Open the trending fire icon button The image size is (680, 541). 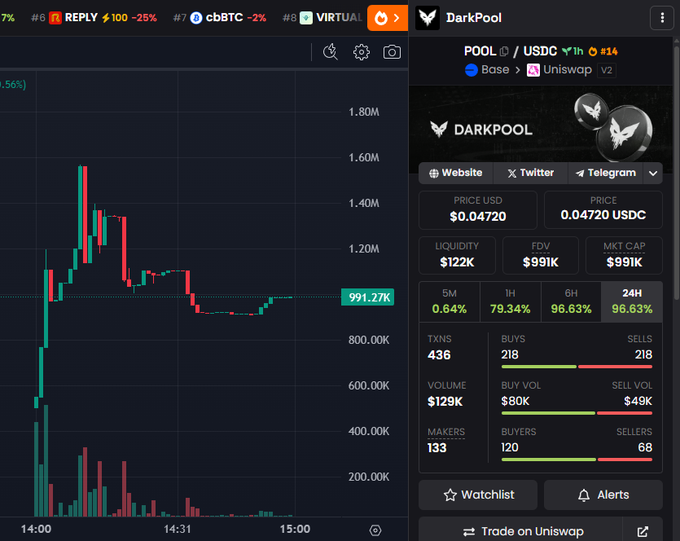(387, 18)
